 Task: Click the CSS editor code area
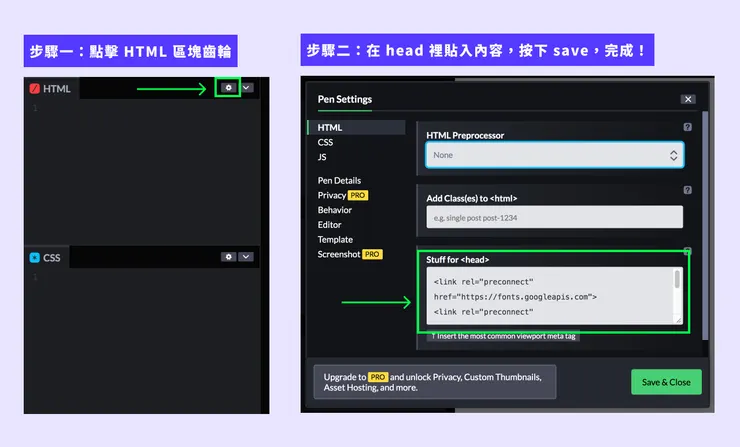click(x=142, y=341)
